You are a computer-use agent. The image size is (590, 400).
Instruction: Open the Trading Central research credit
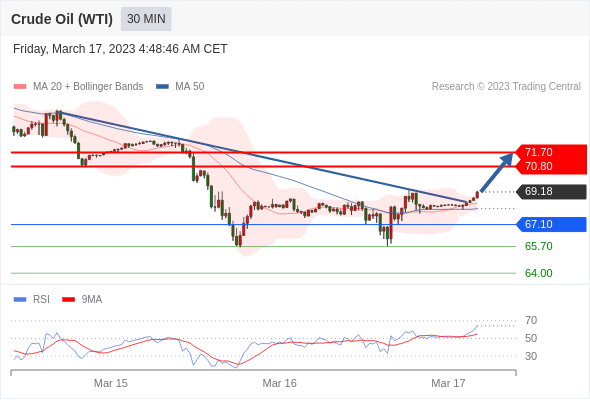tap(506, 87)
